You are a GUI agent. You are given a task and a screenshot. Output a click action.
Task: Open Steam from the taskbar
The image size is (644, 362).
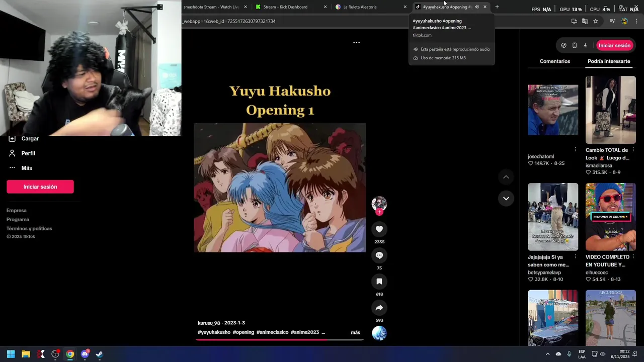pyautogui.click(x=99, y=354)
